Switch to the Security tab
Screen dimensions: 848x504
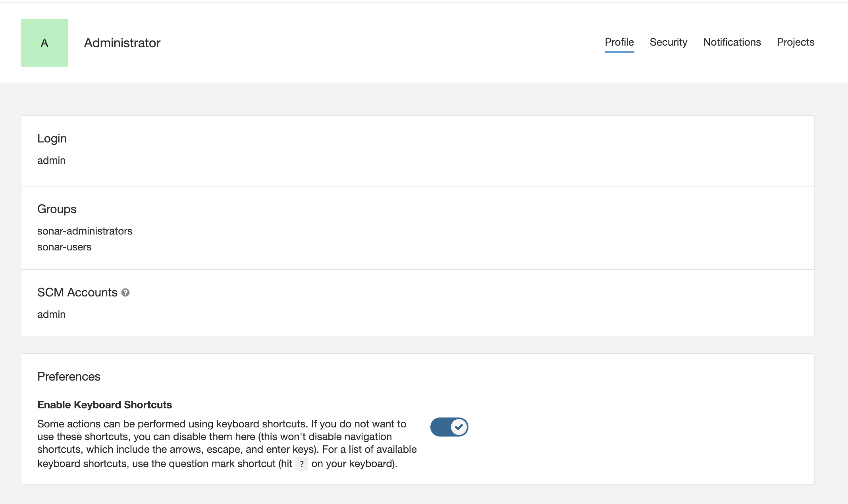tap(669, 42)
